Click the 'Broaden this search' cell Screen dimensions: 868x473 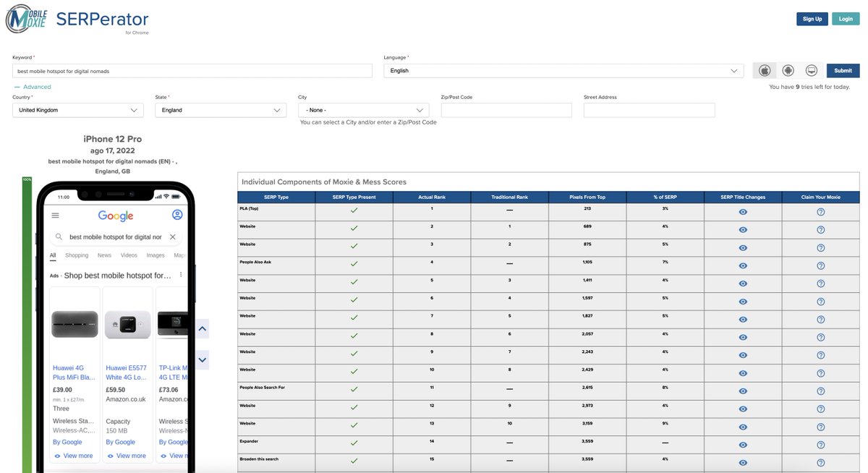276,463
